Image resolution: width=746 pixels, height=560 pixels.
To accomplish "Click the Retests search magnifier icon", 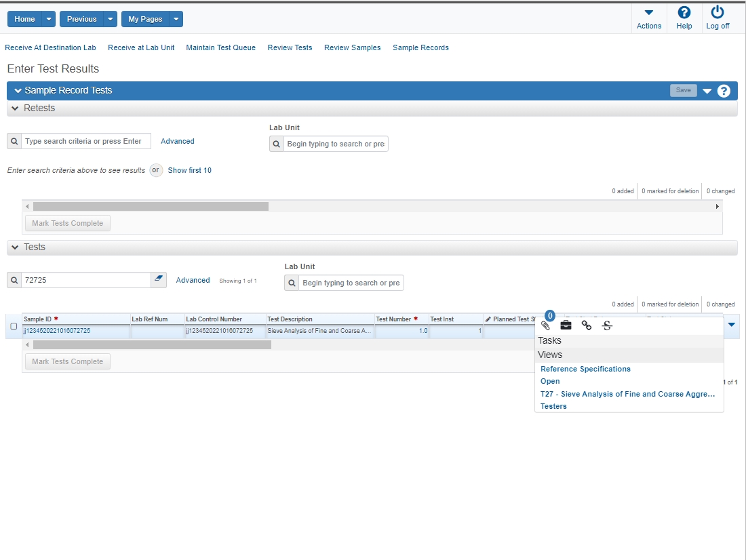I will pyautogui.click(x=14, y=141).
